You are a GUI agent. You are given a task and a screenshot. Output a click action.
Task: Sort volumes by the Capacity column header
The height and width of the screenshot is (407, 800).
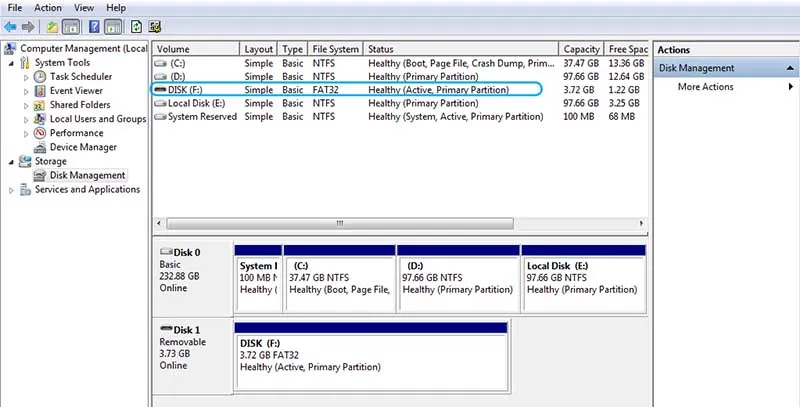pyautogui.click(x=581, y=49)
